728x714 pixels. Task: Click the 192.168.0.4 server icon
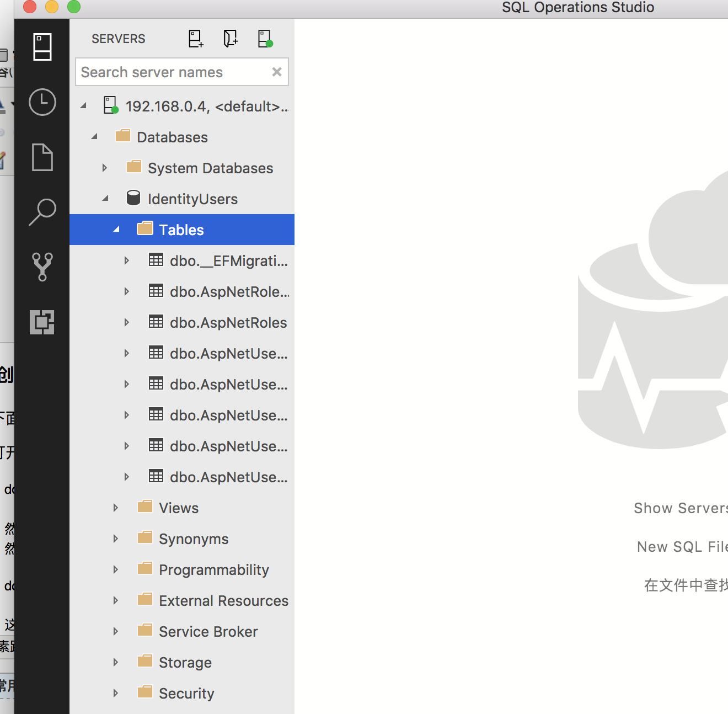point(111,105)
